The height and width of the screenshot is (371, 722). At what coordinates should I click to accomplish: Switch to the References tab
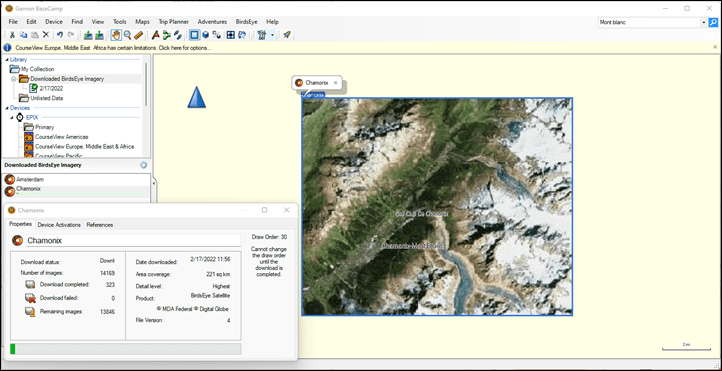(x=100, y=225)
